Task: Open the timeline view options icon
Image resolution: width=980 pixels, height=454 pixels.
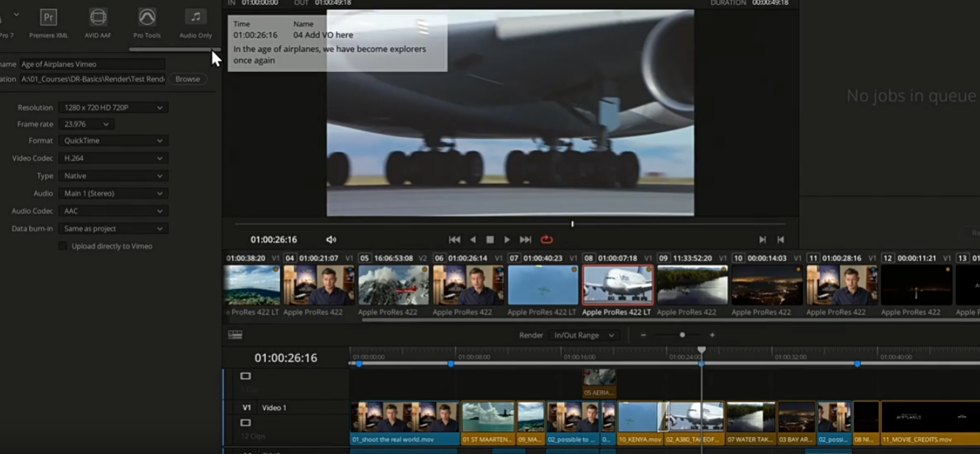Action: (235, 335)
